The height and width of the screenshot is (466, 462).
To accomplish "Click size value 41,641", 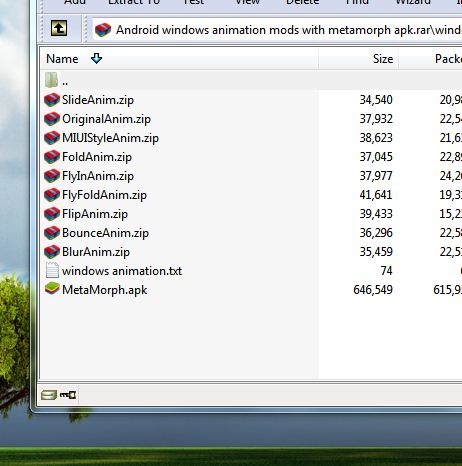I will (376, 195).
